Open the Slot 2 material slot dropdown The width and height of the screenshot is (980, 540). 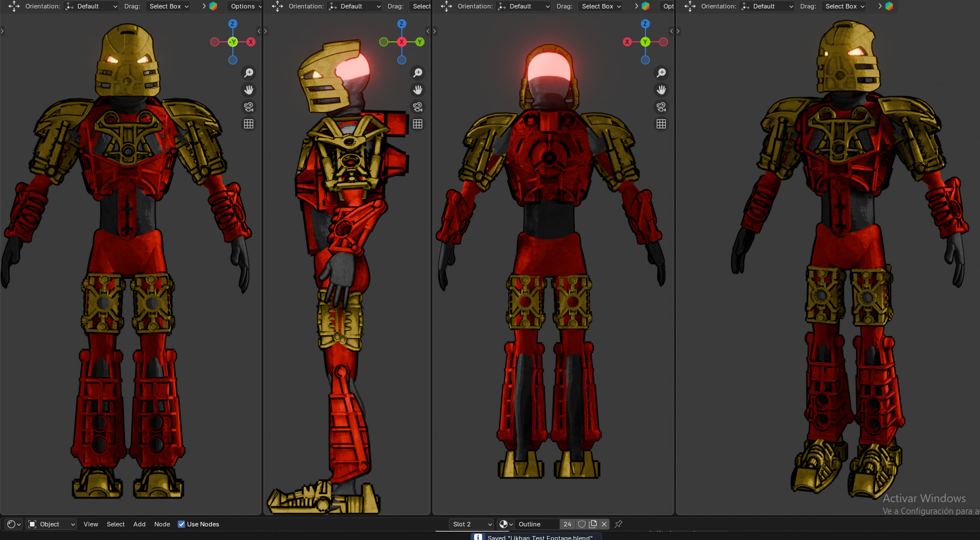click(472, 524)
